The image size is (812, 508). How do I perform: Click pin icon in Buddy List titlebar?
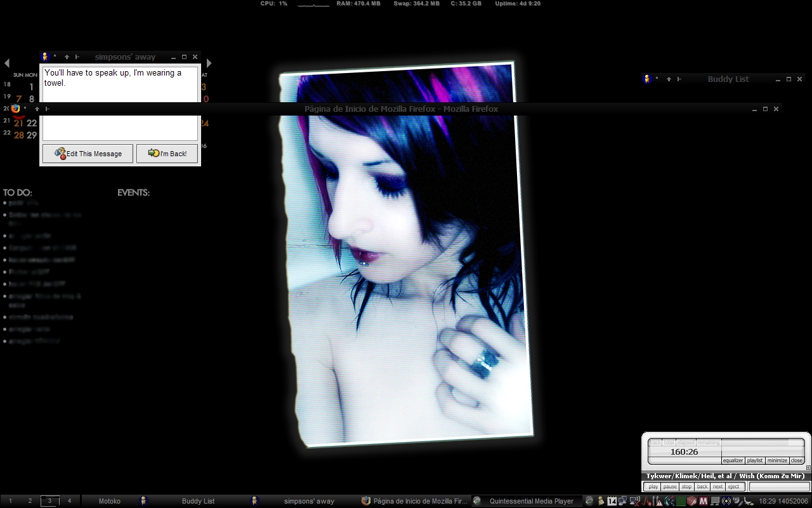(x=679, y=79)
